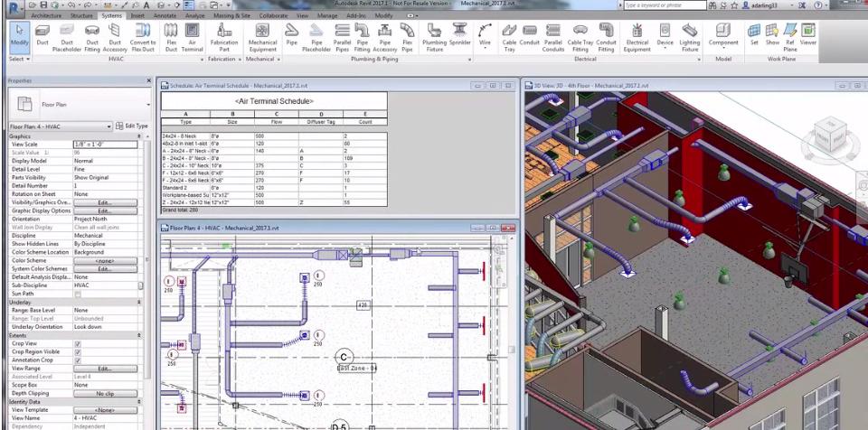Click Edit for View Range
This screenshot has height=430, width=868.
(x=105, y=369)
